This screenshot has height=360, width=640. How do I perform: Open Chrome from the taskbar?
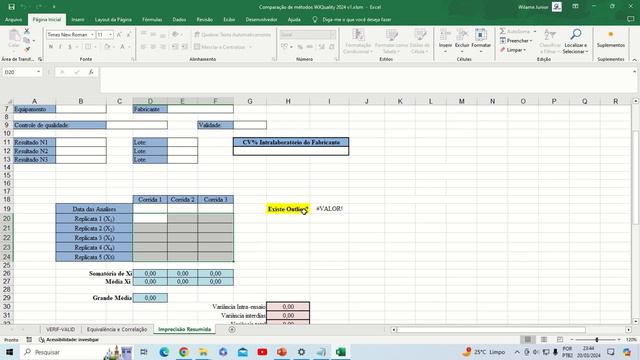click(x=184, y=352)
